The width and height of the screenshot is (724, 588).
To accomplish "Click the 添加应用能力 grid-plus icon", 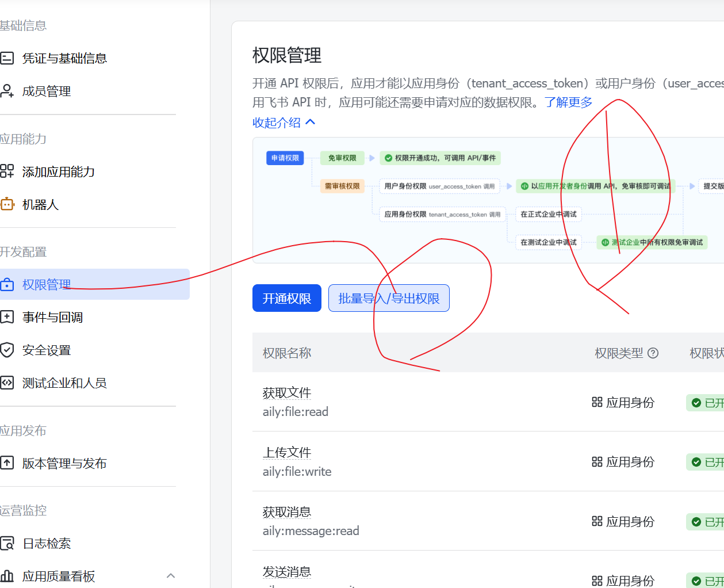I will pos(7,171).
